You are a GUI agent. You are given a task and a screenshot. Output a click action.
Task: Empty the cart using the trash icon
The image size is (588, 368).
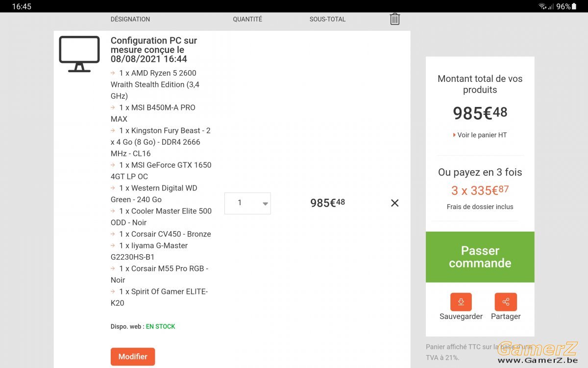tap(395, 19)
